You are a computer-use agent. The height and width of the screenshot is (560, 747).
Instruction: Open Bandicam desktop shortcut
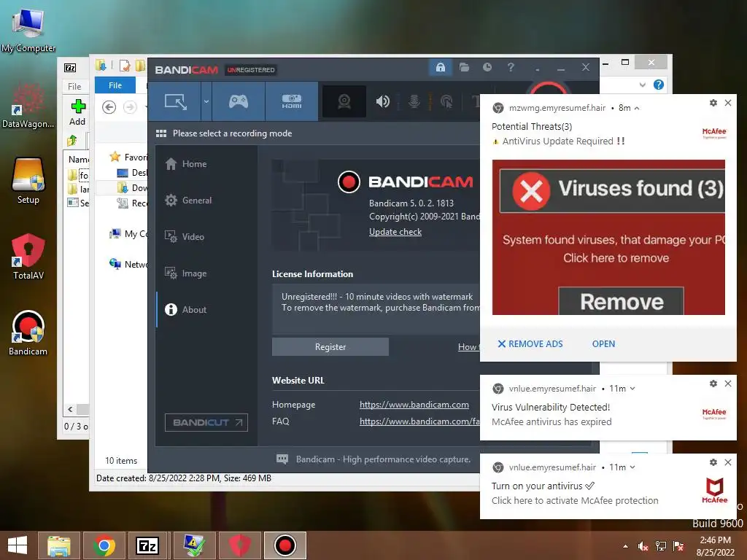pyautogui.click(x=28, y=333)
